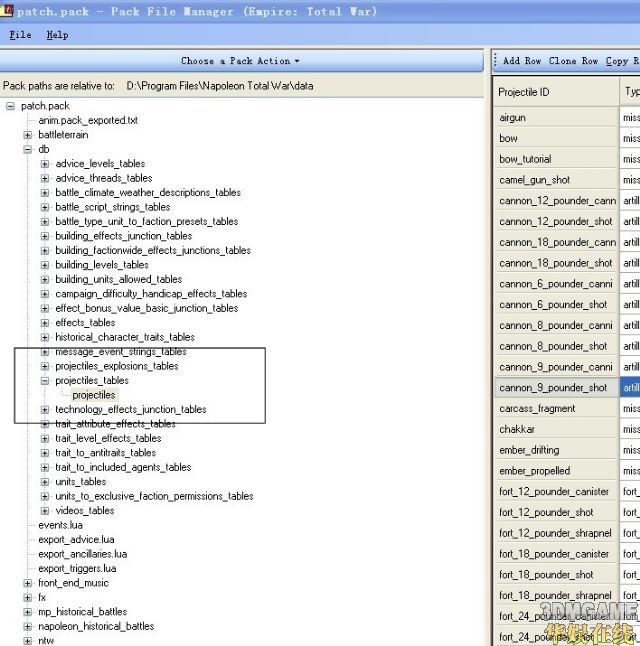Select units_to_exclusive_faction_permissions_tables item
This screenshot has width=640, height=646.
[x=154, y=496]
